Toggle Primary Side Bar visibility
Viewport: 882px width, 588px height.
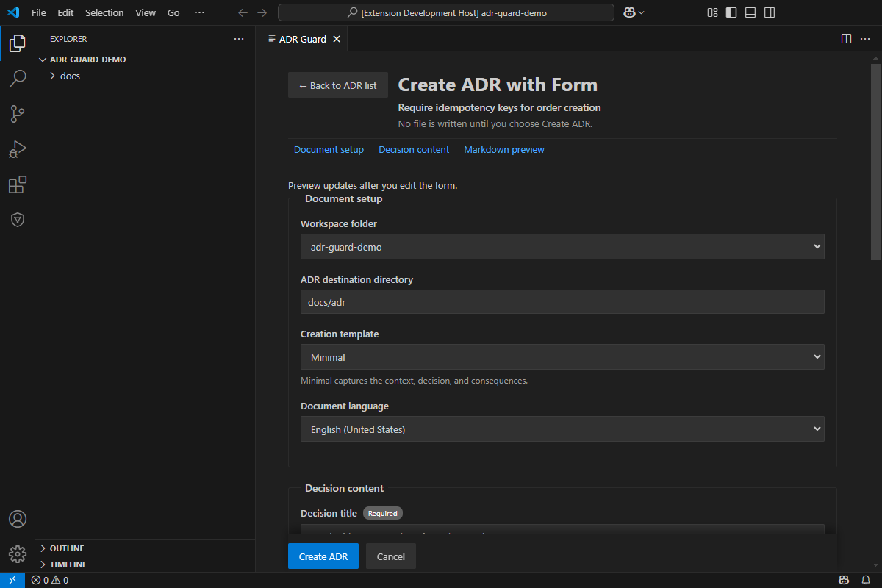point(731,12)
